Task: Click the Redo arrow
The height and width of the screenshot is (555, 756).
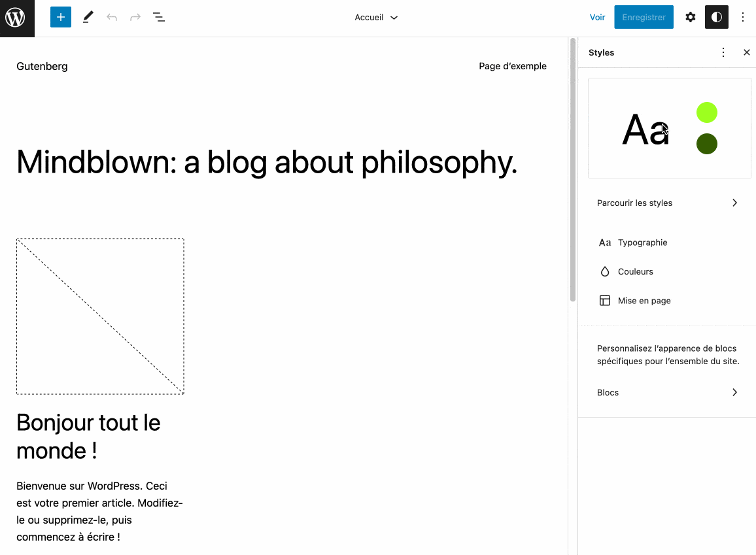Action: tap(135, 18)
